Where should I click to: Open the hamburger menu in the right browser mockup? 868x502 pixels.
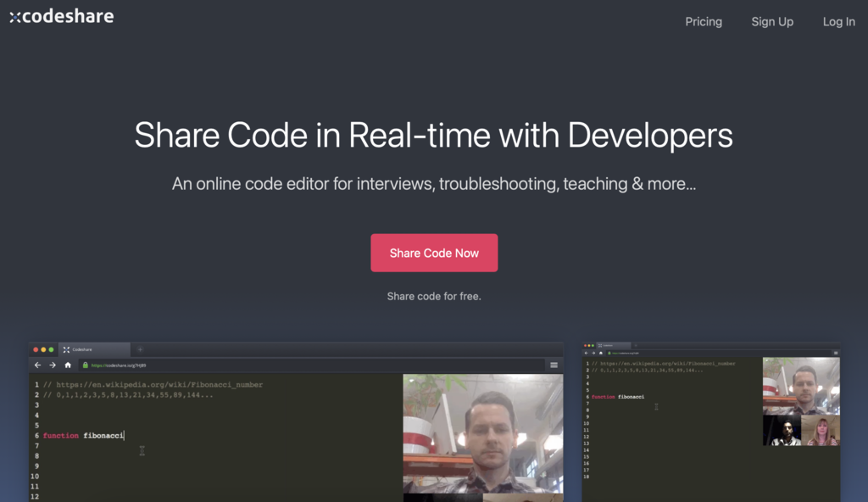(x=836, y=353)
